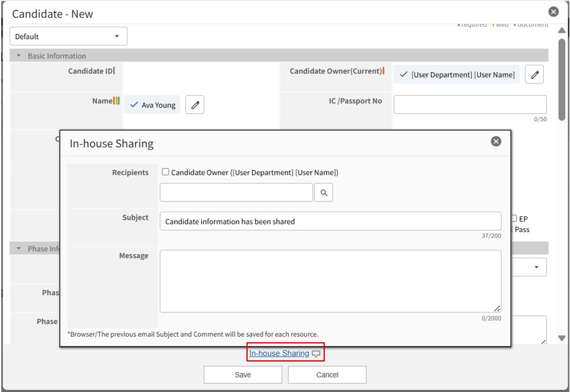Close the In-house Sharing dialog

(x=496, y=141)
